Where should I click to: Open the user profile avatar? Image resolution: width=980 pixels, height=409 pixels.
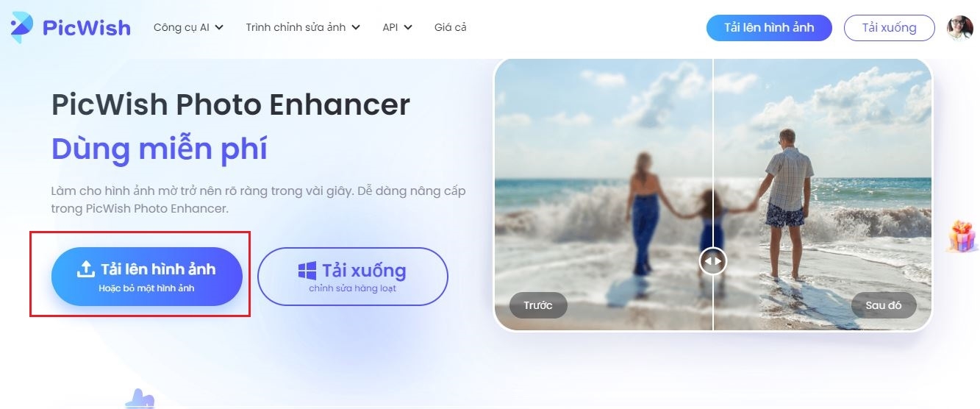click(959, 28)
